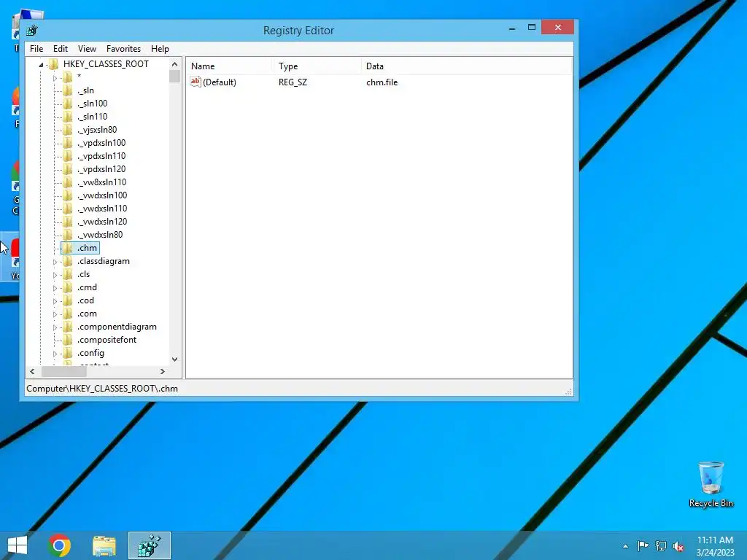This screenshot has height=560, width=747.
Task: Open the Action Center flag icon
Action: click(643, 545)
